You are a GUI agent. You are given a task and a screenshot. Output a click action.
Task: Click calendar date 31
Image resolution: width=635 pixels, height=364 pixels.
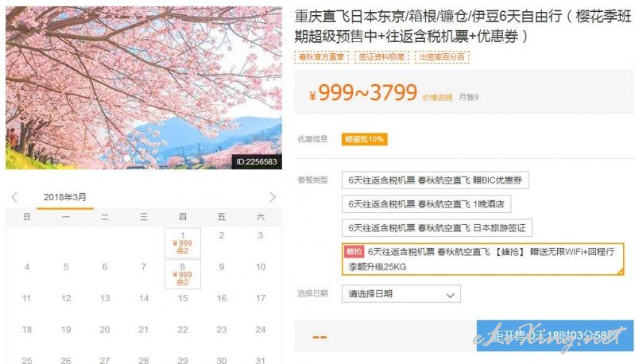(x=261, y=360)
